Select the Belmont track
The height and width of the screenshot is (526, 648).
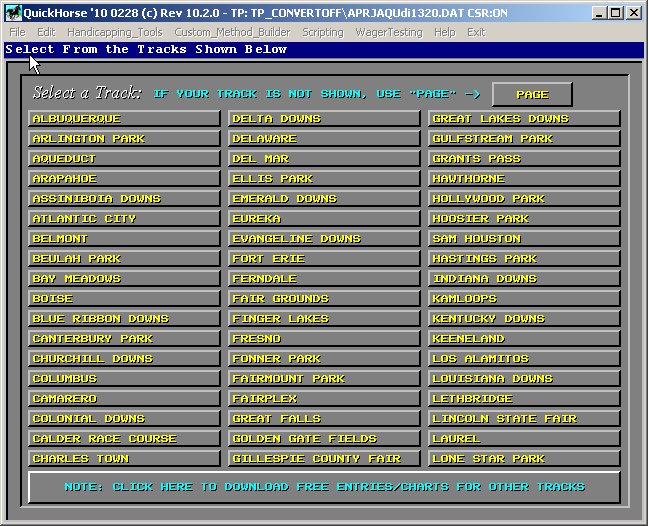click(x=124, y=239)
